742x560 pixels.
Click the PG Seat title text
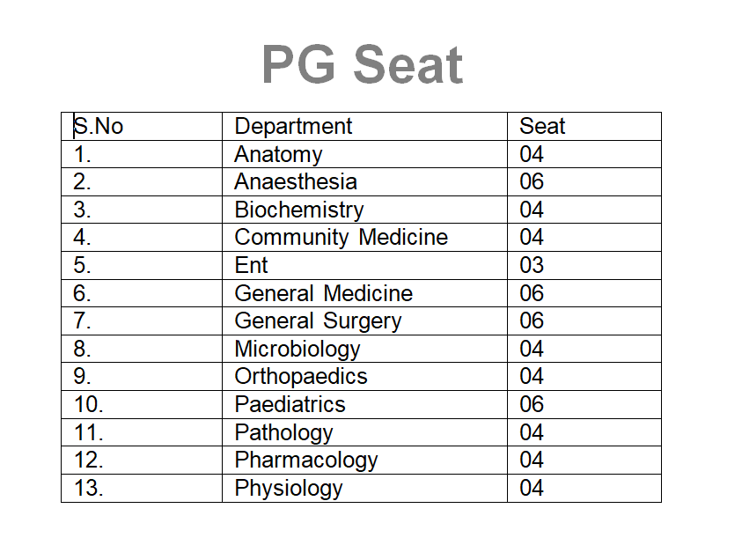[362, 66]
